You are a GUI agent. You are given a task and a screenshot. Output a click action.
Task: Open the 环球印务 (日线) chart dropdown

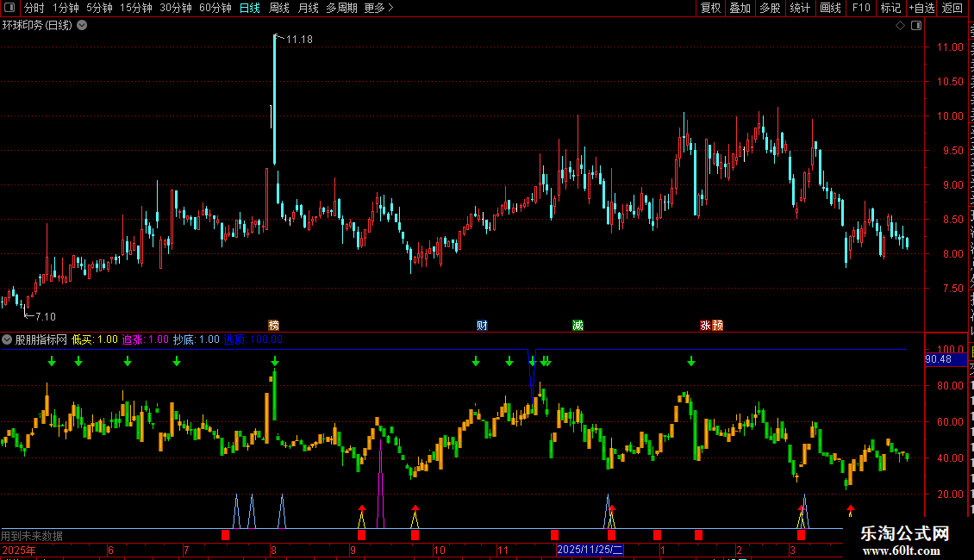coord(82,26)
